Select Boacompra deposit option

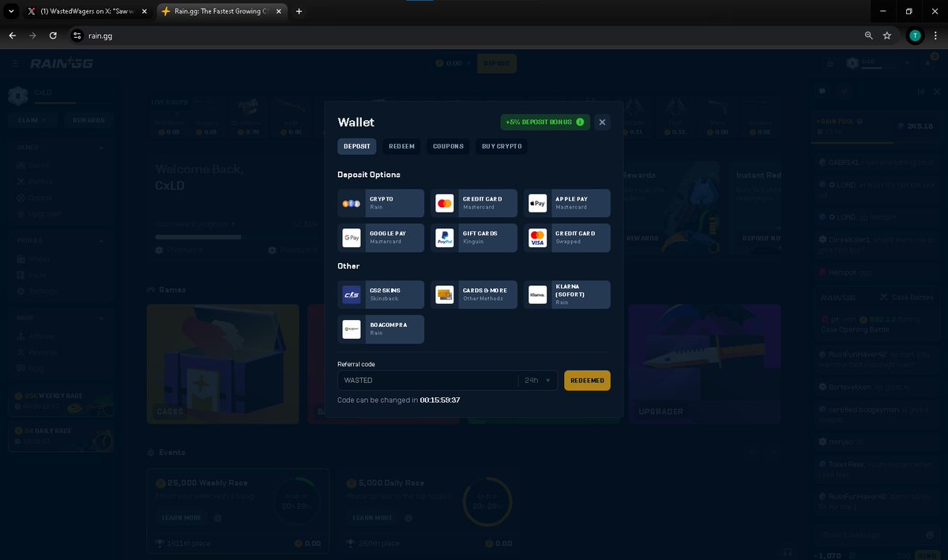pyautogui.click(x=381, y=329)
